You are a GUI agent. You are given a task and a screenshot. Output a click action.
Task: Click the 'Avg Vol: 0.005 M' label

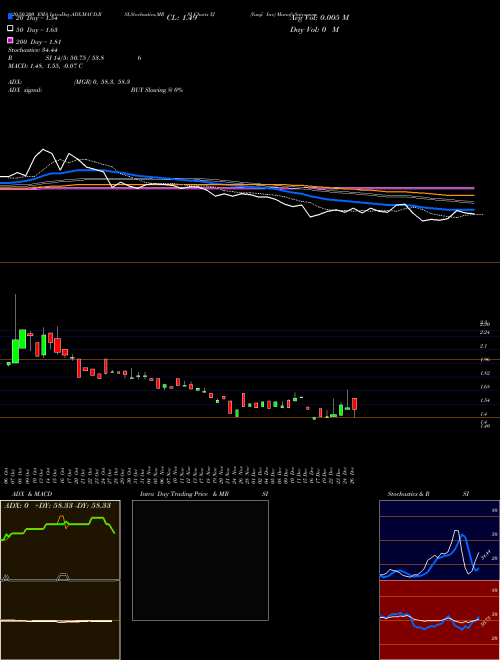319,18
